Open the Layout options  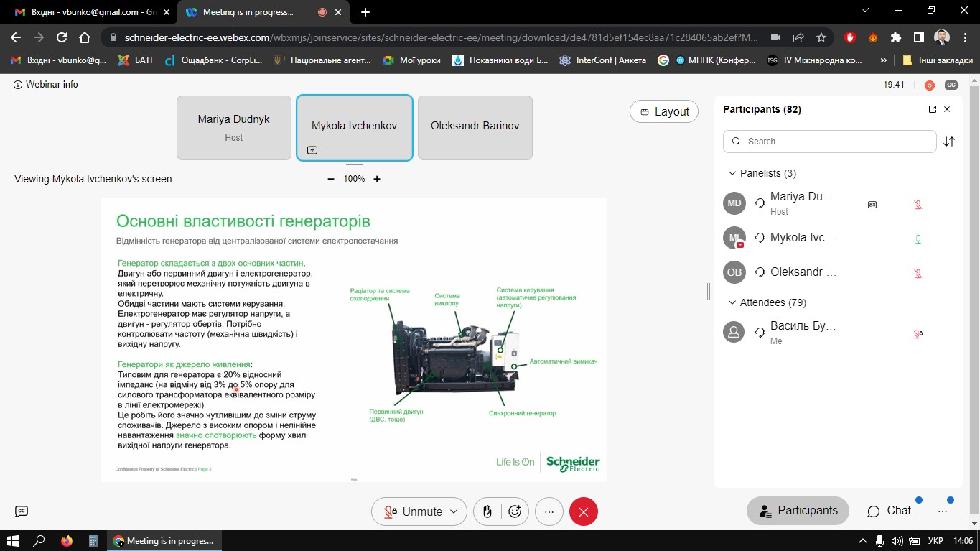point(664,111)
